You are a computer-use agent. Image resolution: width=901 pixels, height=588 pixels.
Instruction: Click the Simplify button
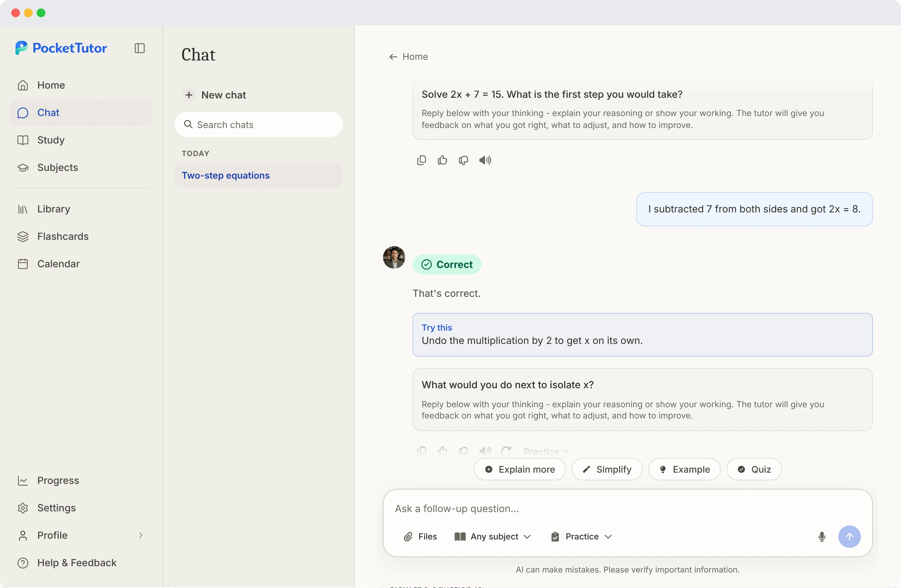[606, 469]
